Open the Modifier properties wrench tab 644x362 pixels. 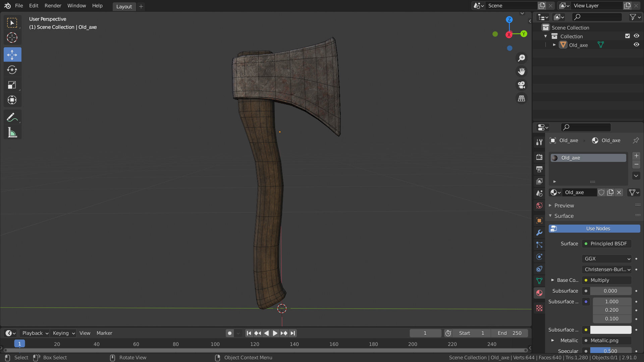click(x=539, y=233)
